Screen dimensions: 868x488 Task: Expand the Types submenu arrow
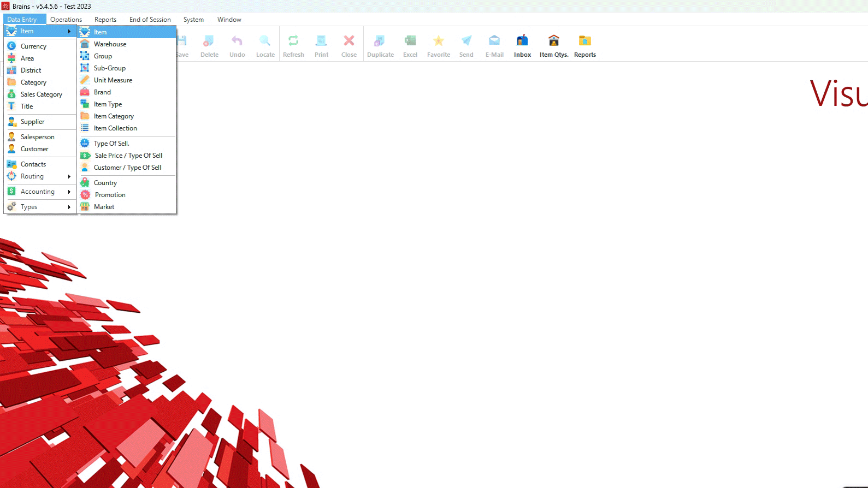[x=69, y=207]
